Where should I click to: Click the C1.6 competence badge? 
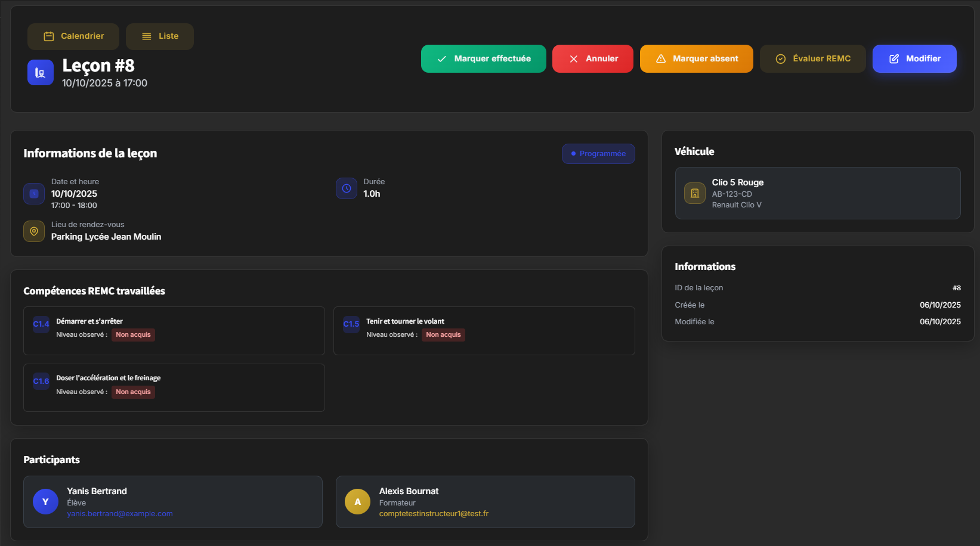(x=41, y=381)
